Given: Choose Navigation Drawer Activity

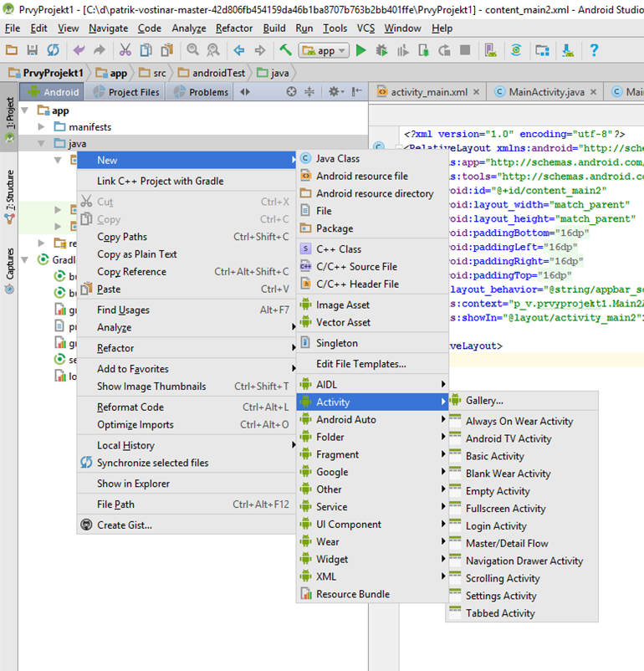Looking at the screenshot, I should click(x=522, y=561).
